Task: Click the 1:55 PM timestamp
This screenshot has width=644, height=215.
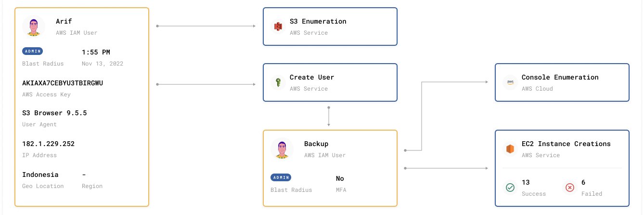Action: (96, 52)
